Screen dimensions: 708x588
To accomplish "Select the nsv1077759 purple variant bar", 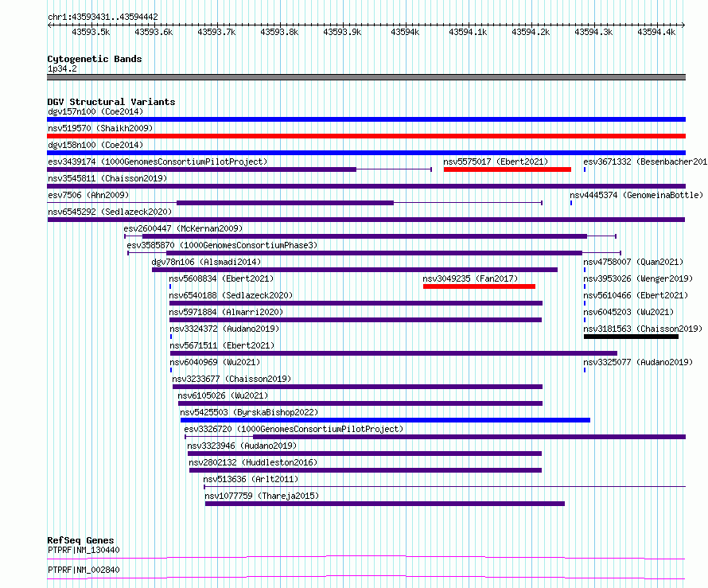I will (x=385, y=504).
